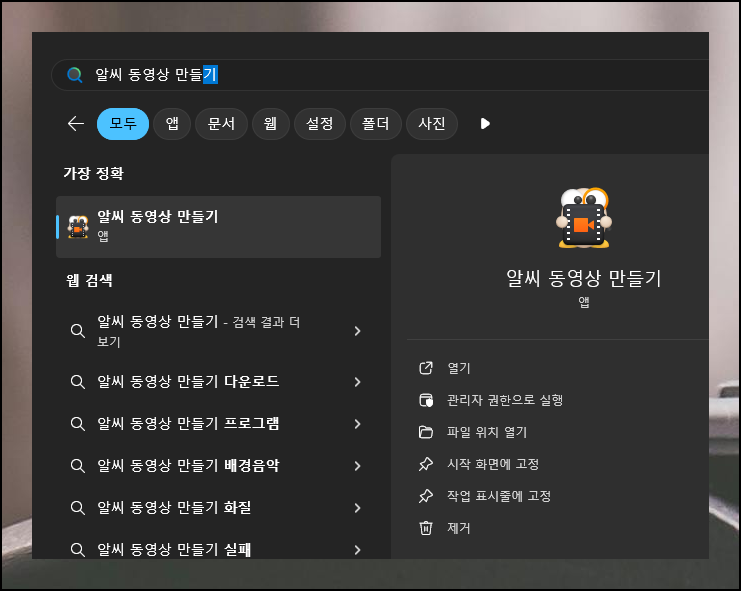Open web result 검색 결과 더 보기
741x591 pixels.
click(x=218, y=331)
